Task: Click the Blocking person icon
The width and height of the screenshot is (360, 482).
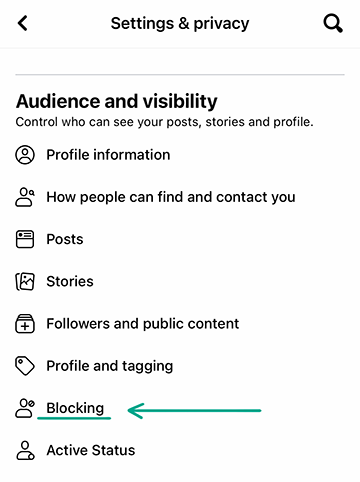Action: point(25,408)
